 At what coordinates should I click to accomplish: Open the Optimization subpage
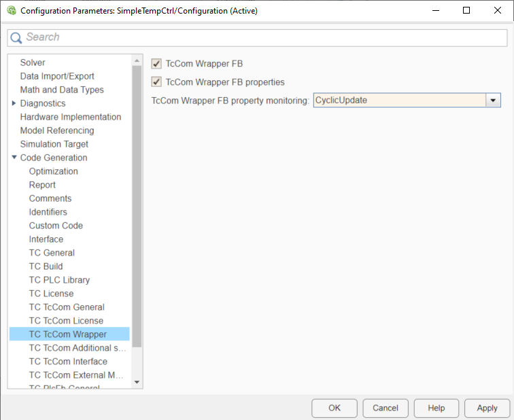point(54,171)
